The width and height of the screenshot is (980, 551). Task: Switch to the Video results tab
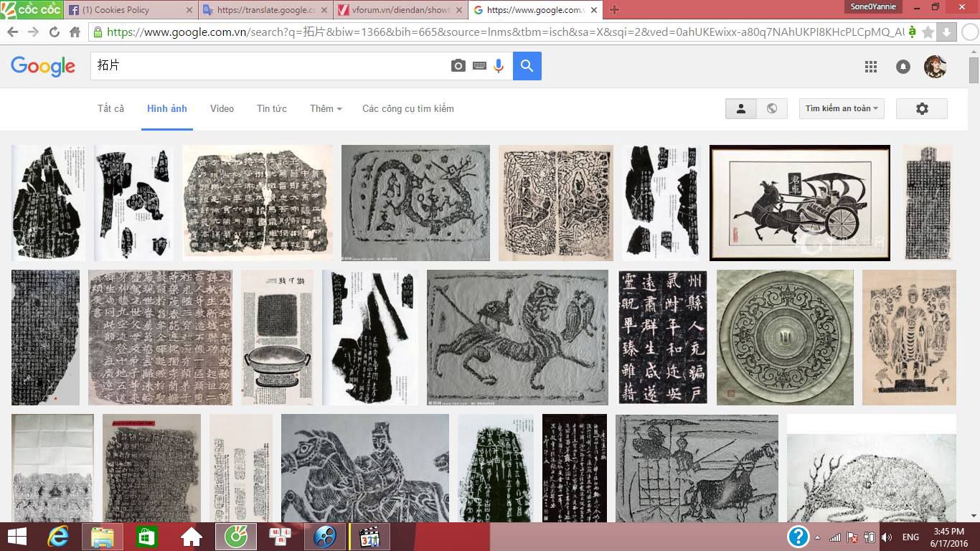pos(222,108)
